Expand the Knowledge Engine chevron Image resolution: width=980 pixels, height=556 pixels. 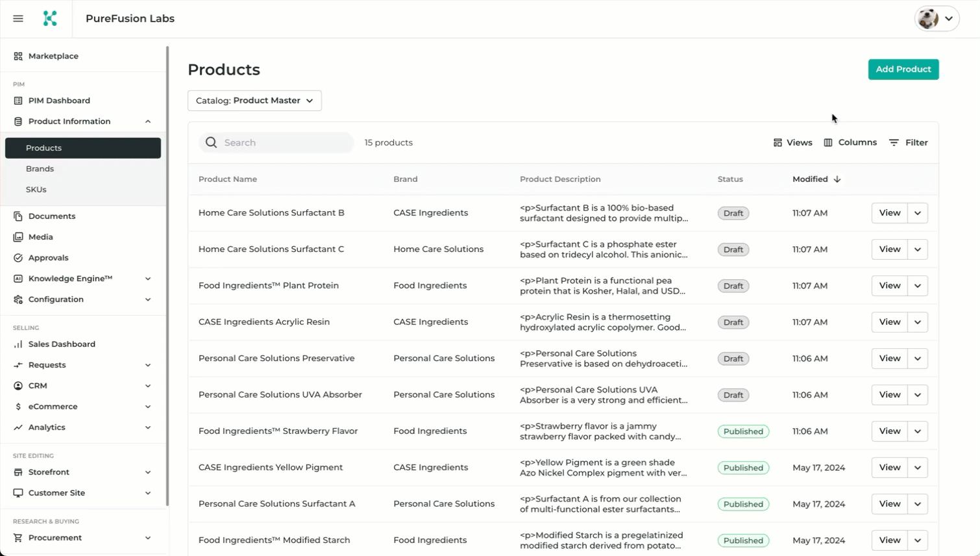click(148, 279)
